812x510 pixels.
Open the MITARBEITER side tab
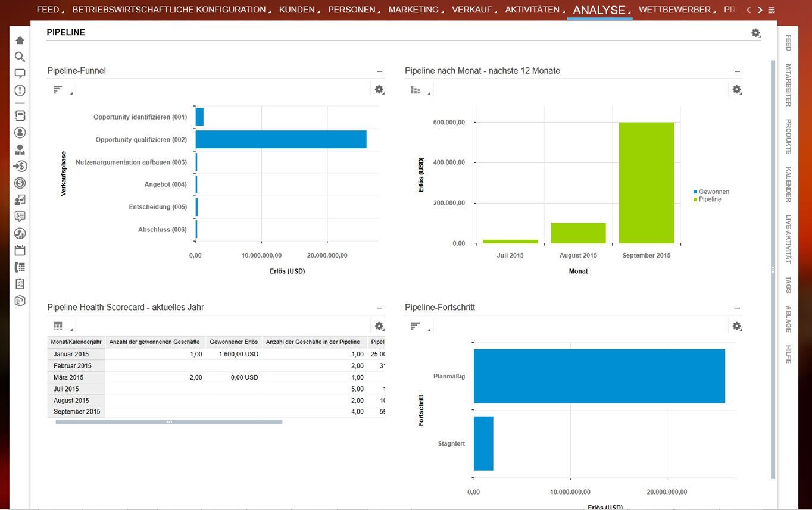coord(788,85)
